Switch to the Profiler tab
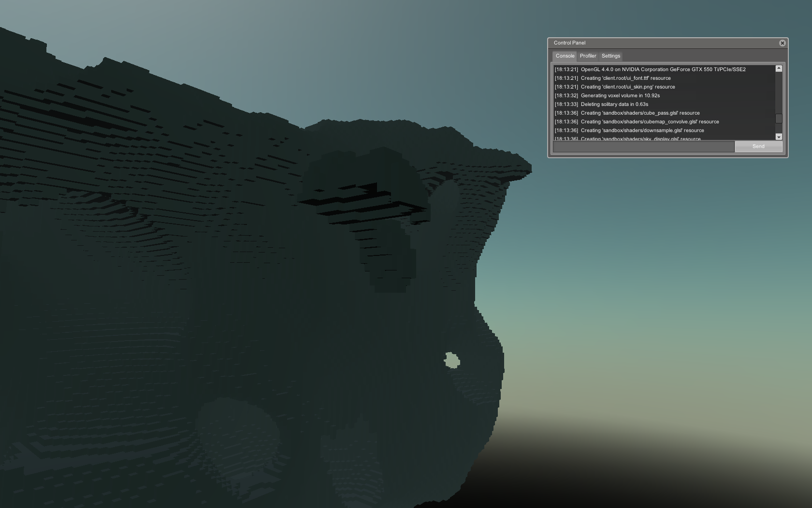The height and width of the screenshot is (508, 812). [x=588, y=56]
